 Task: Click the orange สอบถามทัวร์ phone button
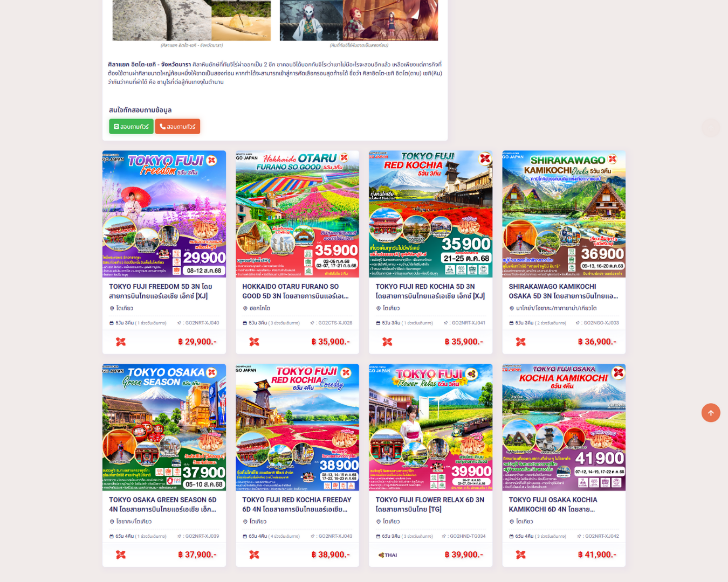[x=177, y=127]
